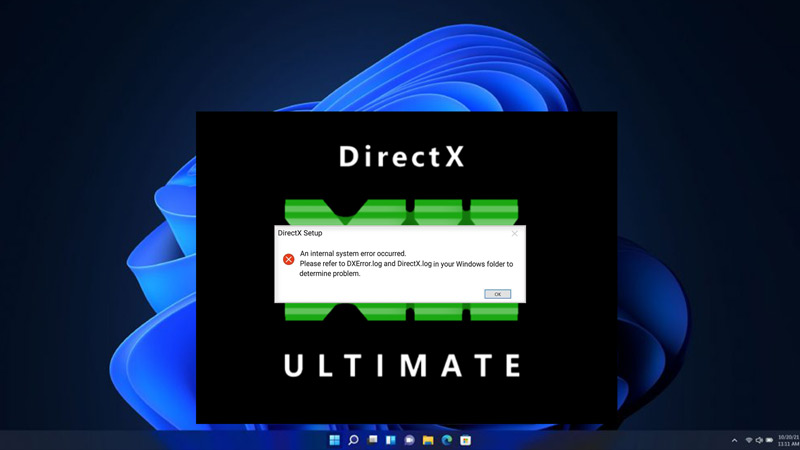Click the Wi-Fi network tray icon
800x450 pixels.
tap(748, 440)
